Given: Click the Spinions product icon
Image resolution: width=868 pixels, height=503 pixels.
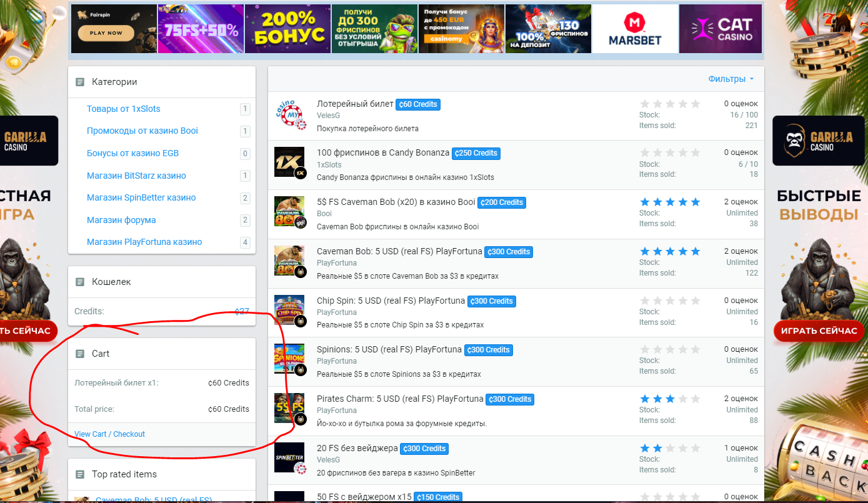Looking at the screenshot, I should (289, 359).
